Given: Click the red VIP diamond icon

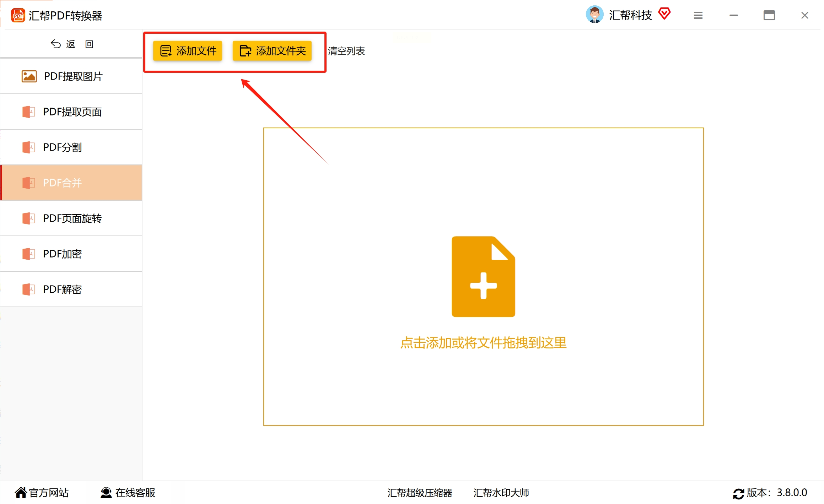Looking at the screenshot, I should 664,14.
